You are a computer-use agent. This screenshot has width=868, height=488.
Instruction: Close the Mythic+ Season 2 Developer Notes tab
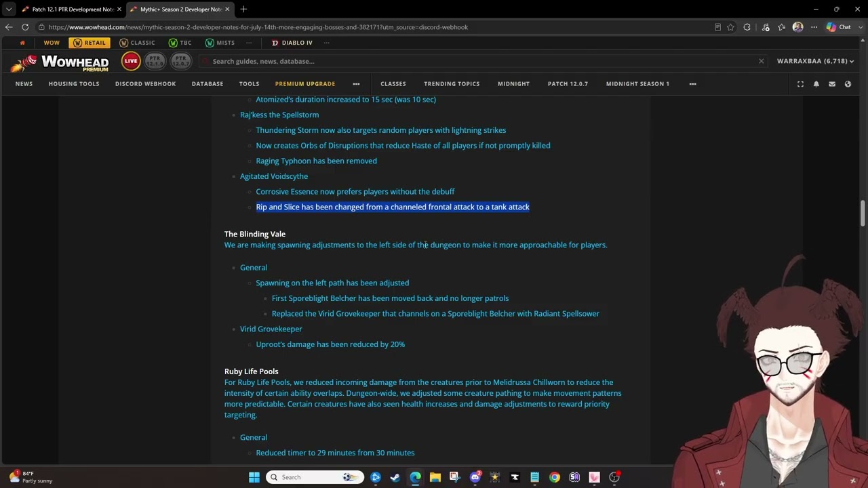click(x=227, y=9)
